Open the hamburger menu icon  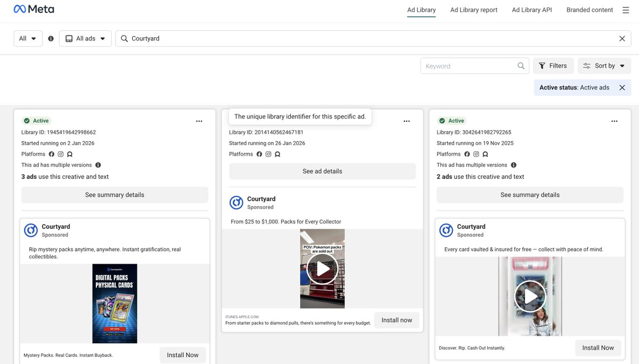click(626, 10)
